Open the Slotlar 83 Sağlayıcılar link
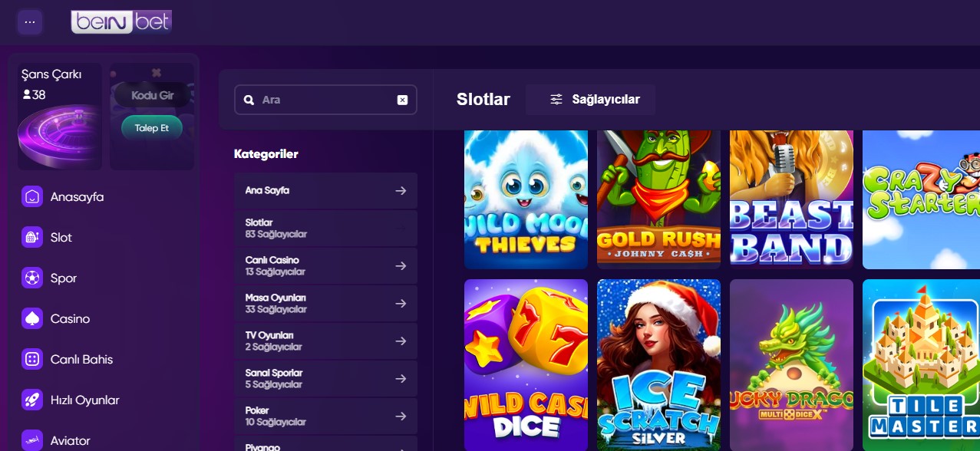 [x=325, y=228]
